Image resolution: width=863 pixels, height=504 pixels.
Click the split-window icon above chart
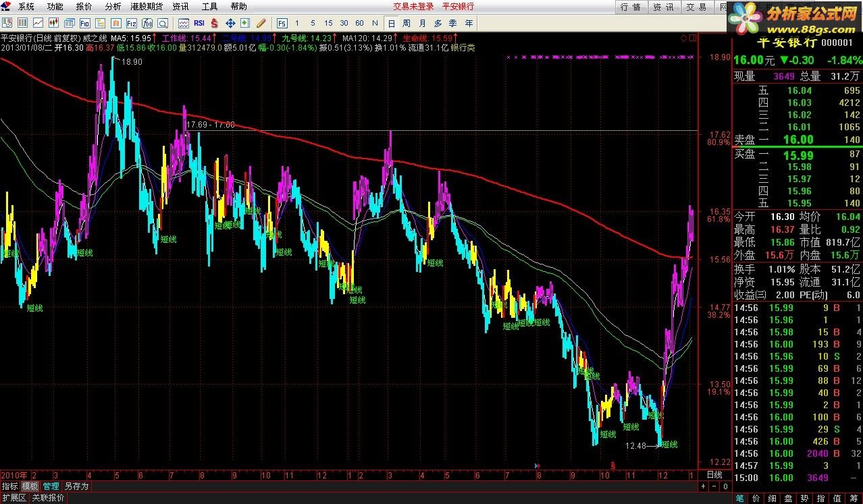click(693, 38)
